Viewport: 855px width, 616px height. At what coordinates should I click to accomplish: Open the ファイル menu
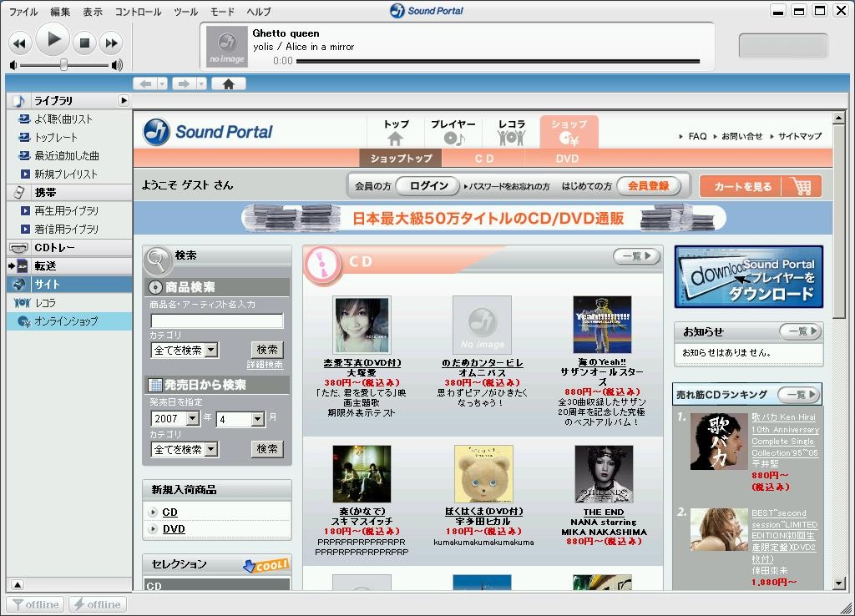tap(23, 12)
